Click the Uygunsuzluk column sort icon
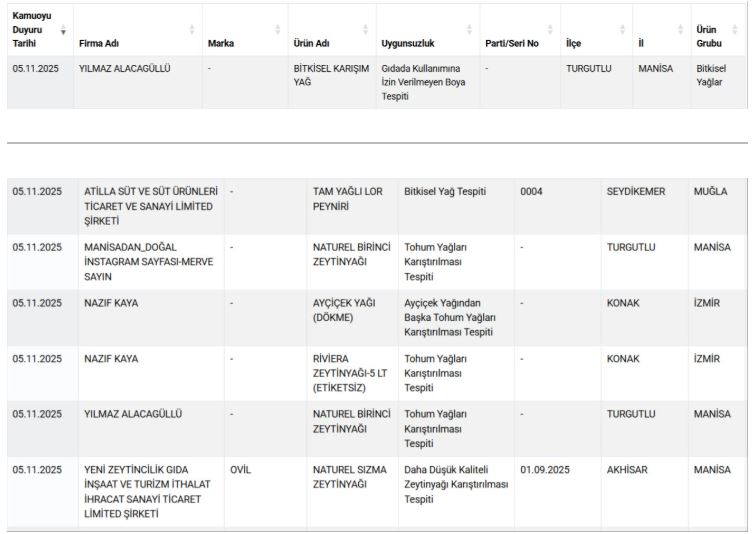The width and height of the screenshot is (752, 534). pos(469,30)
